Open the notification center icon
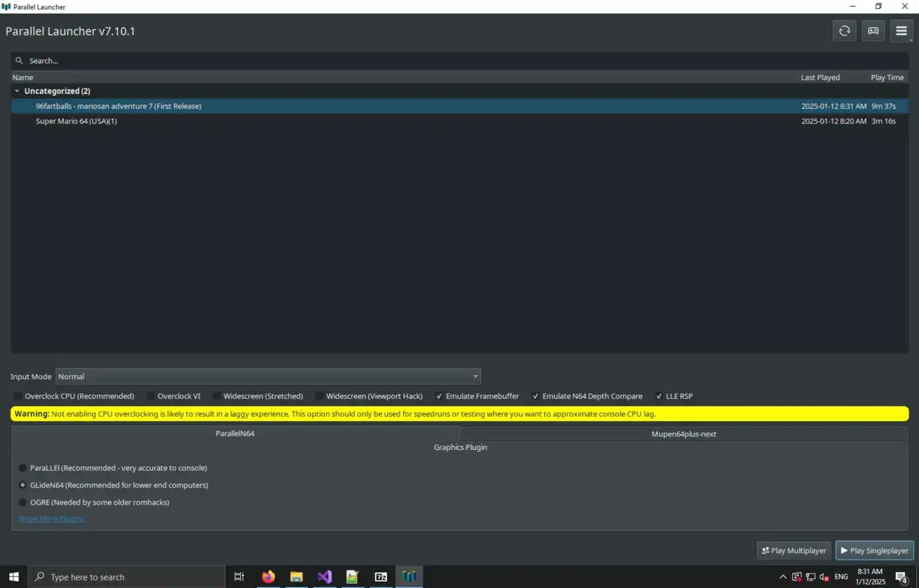Viewport: 919px width, 588px height. tap(901, 577)
